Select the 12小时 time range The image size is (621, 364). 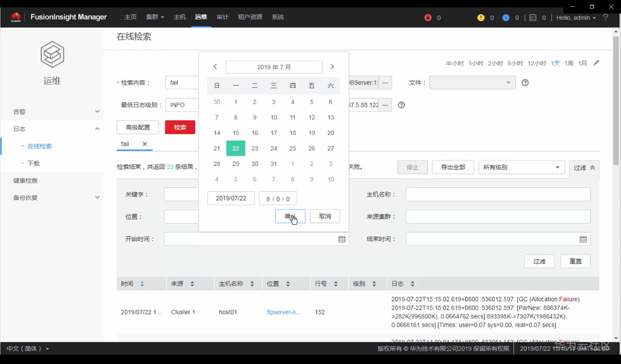pos(537,63)
